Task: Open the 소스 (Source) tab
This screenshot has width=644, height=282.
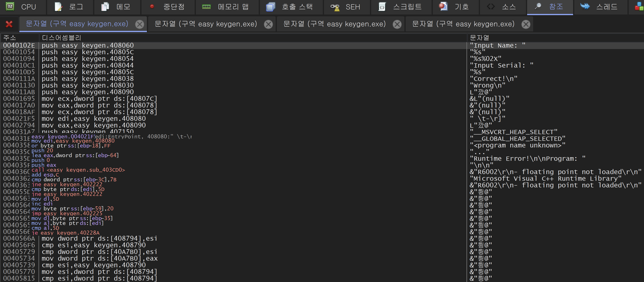Action: [x=503, y=7]
